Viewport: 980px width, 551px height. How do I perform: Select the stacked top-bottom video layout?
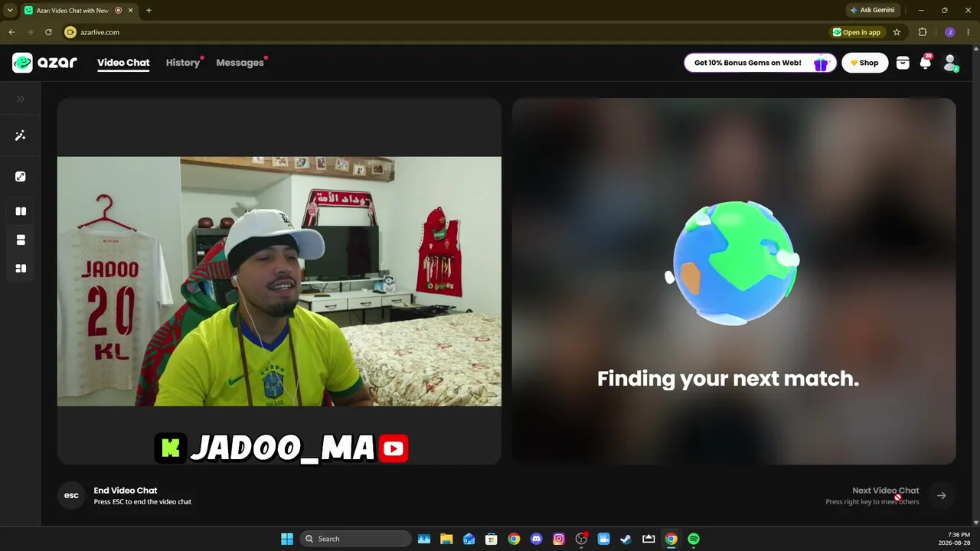[21, 240]
